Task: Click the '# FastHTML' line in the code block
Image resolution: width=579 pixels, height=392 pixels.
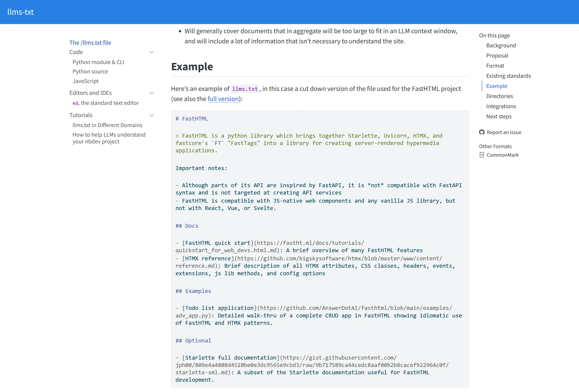Action: click(x=192, y=119)
